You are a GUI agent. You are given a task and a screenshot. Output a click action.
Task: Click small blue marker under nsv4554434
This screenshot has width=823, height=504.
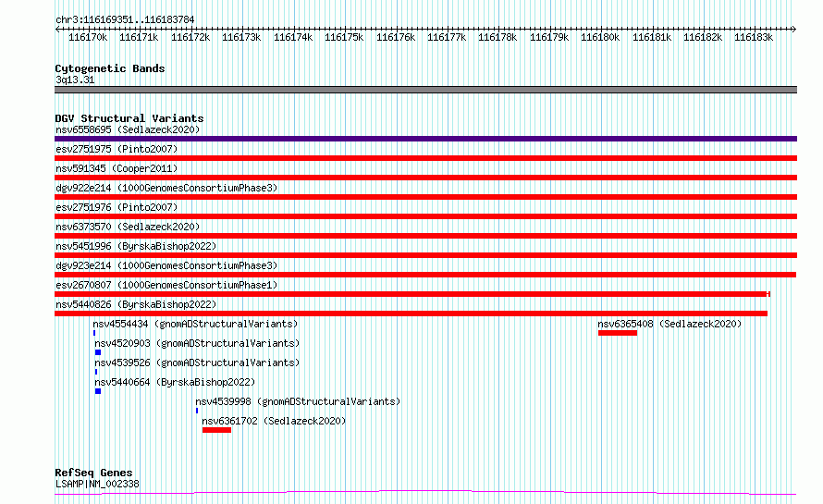pos(94,333)
